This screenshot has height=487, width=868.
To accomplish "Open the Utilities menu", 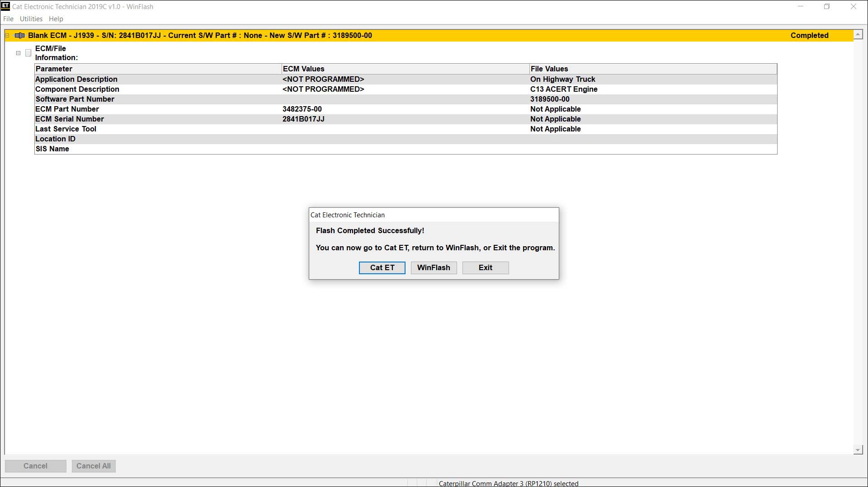I will tap(31, 19).
